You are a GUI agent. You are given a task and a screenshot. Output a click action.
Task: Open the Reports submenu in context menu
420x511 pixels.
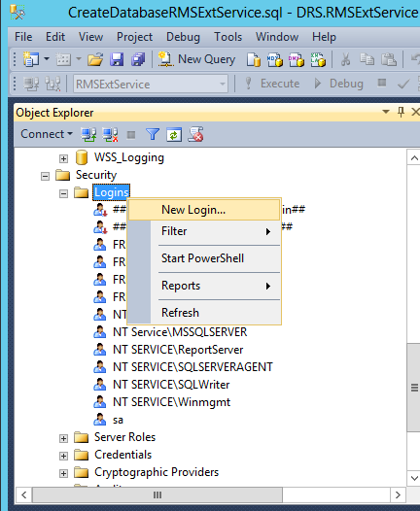(x=204, y=286)
